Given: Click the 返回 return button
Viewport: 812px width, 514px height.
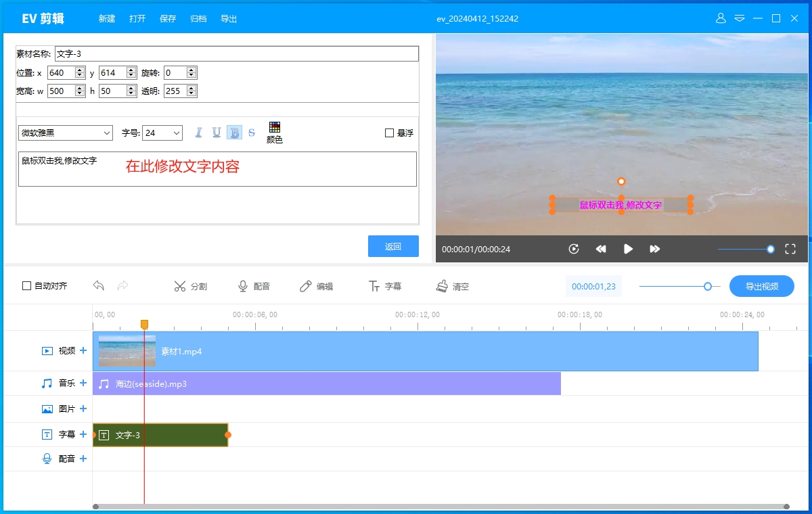Looking at the screenshot, I should (393, 246).
